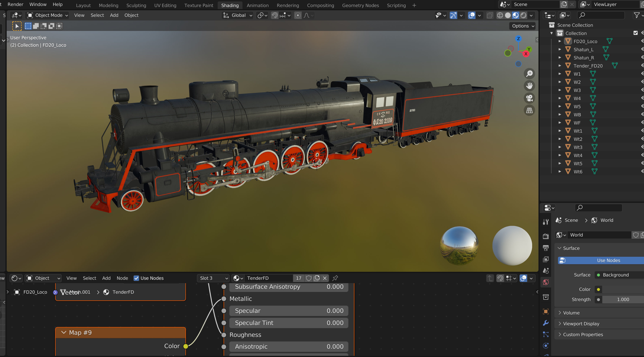
Task: Click fake user shield for TenderFD material
Action: [309, 278]
